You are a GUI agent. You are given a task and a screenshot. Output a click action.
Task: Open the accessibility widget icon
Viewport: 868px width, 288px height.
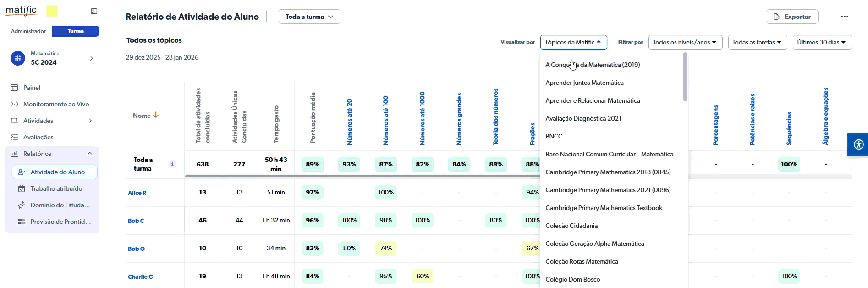click(x=858, y=144)
